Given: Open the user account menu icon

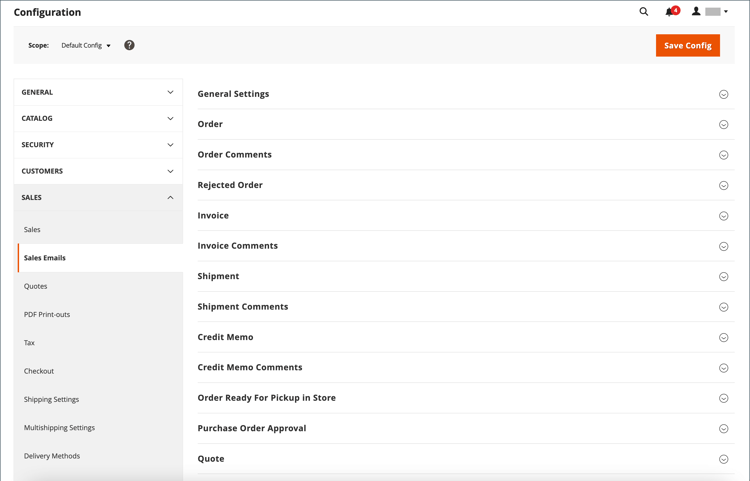Looking at the screenshot, I should (696, 12).
